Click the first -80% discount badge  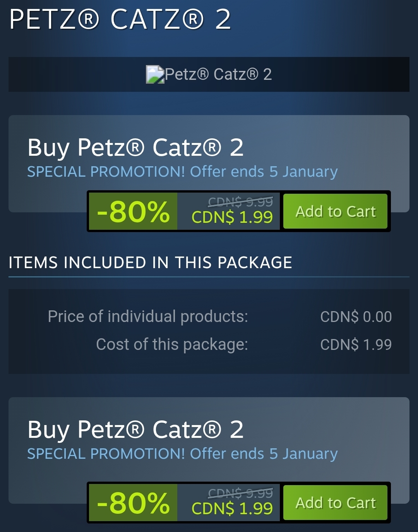point(133,212)
